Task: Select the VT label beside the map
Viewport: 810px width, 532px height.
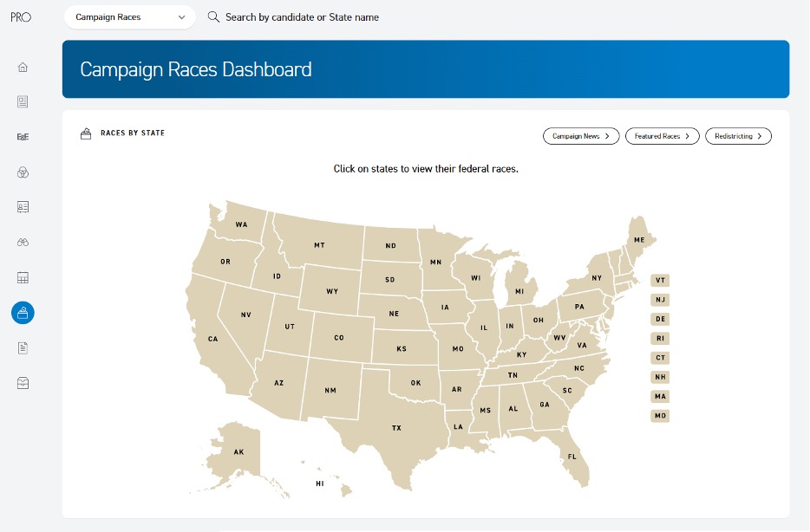Action: tap(660, 280)
